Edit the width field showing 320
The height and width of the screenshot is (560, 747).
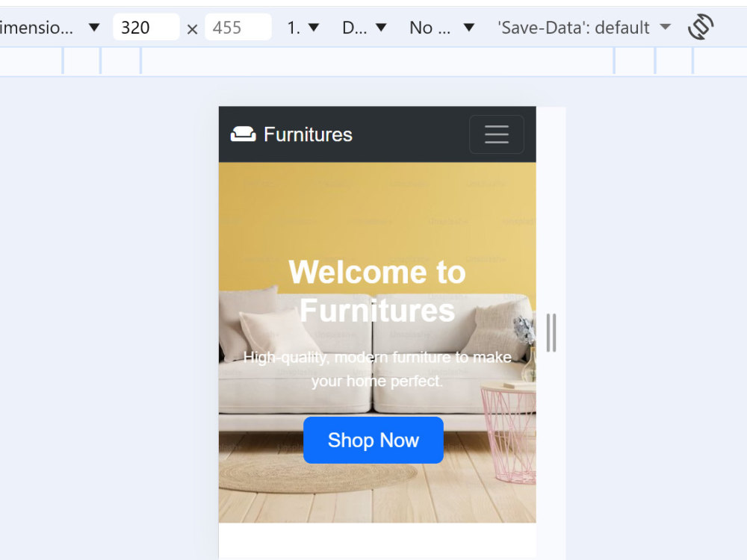click(146, 27)
